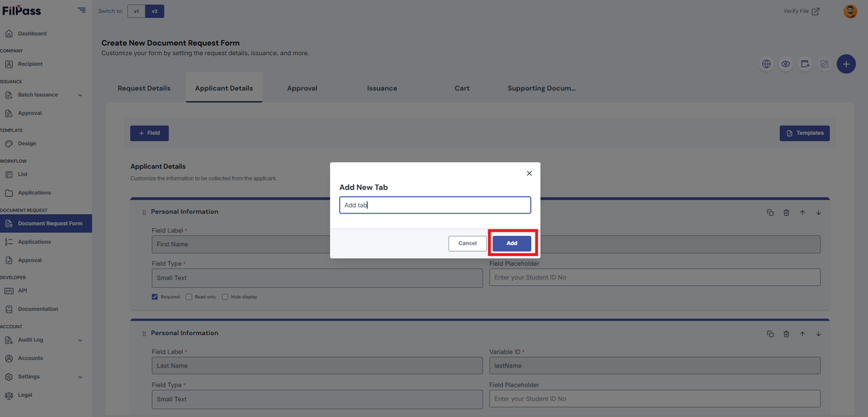Click the Add button in the dialog
868x417 pixels.
pyautogui.click(x=512, y=243)
